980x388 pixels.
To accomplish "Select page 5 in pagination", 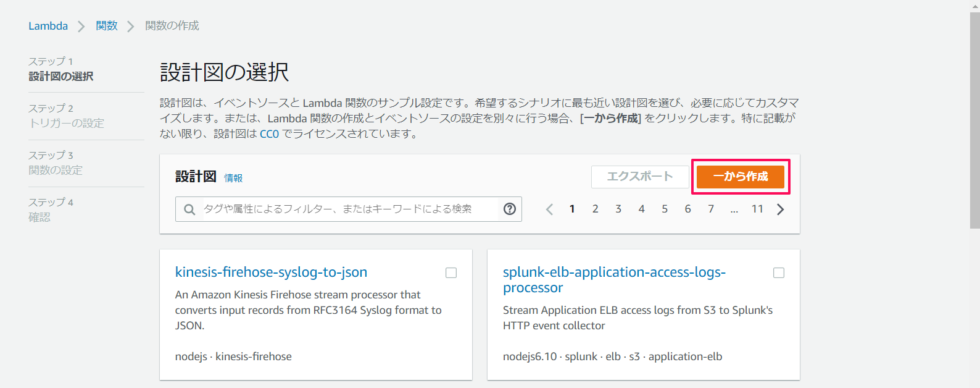I will pyautogui.click(x=665, y=209).
